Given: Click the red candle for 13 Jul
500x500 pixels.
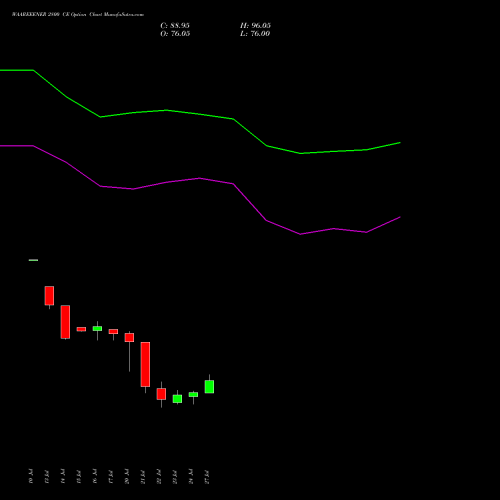Looking at the screenshot, I should (x=49, y=296).
